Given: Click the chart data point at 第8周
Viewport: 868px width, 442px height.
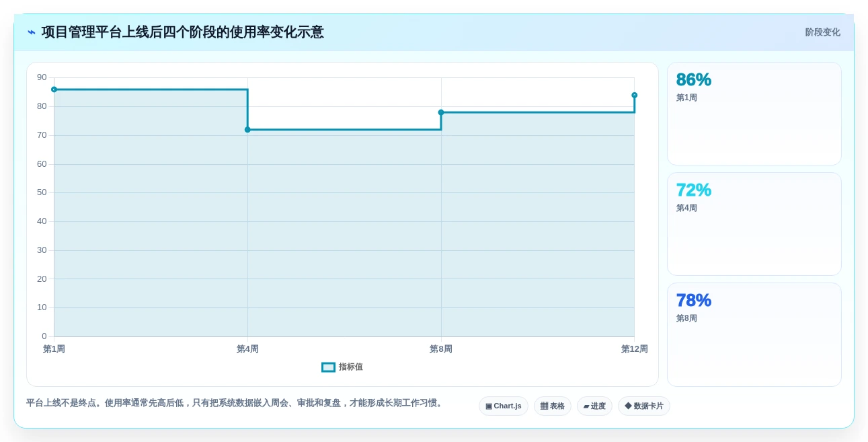Looking at the screenshot, I should pos(441,112).
